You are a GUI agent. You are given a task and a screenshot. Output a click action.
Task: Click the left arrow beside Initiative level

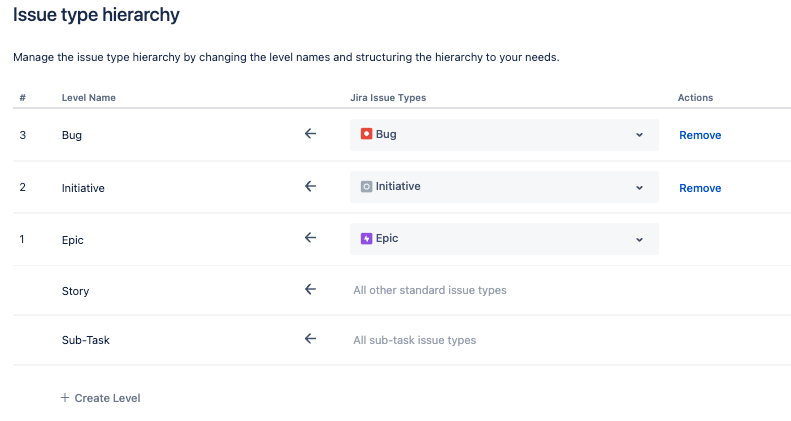click(x=310, y=186)
